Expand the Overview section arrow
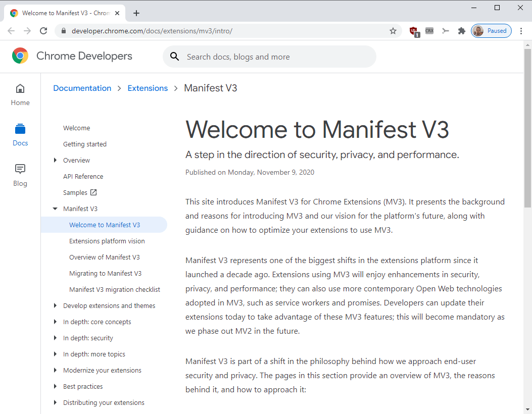Image resolution: width=532 pixels, height=414 pixels. (55, 160)
